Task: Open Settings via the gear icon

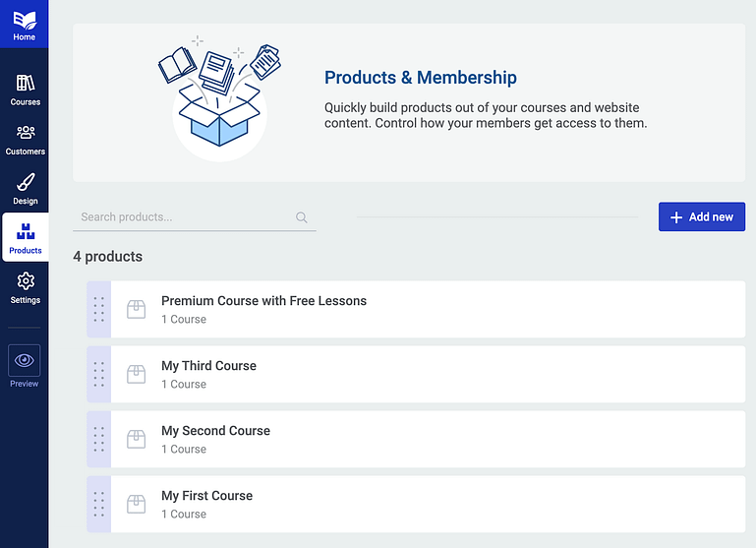Action: (x=26, y=288)
